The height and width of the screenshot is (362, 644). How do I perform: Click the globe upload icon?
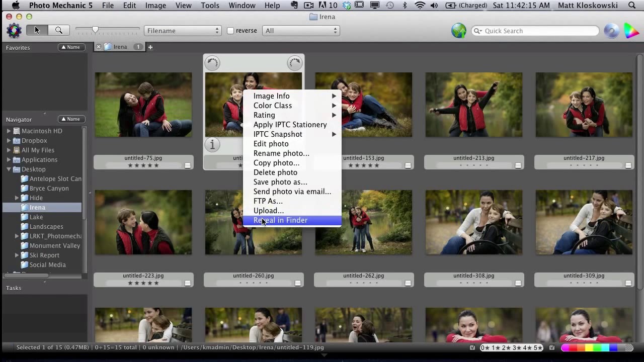tap(459, 31)
